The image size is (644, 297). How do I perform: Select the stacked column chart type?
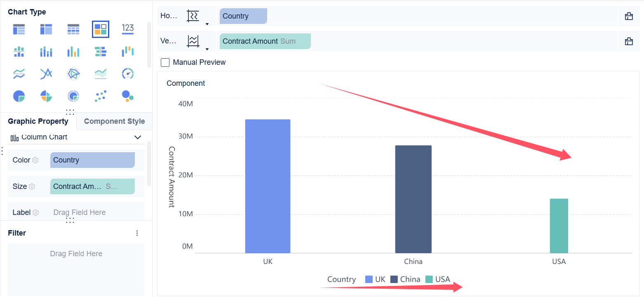coord(46,52)
